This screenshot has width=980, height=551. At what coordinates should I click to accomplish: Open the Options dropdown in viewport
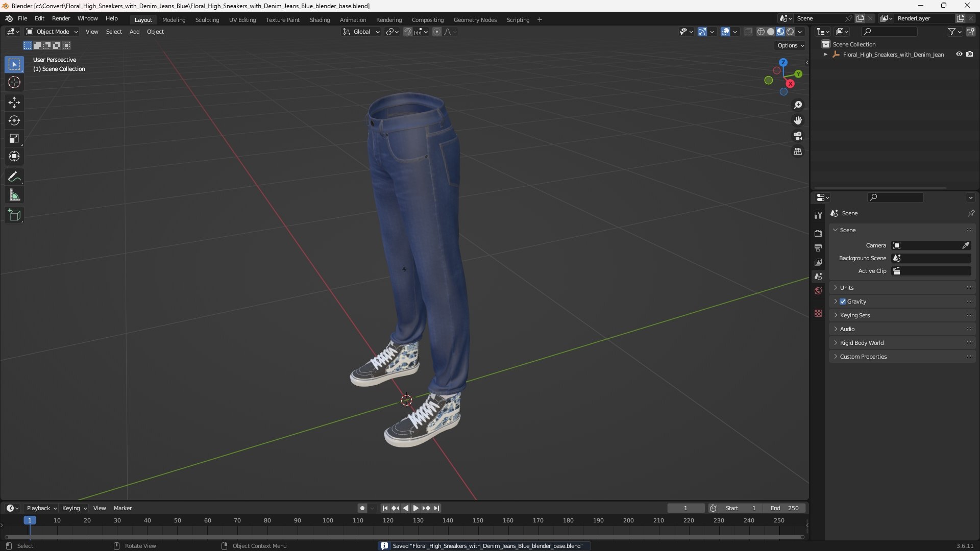[790, 45]
